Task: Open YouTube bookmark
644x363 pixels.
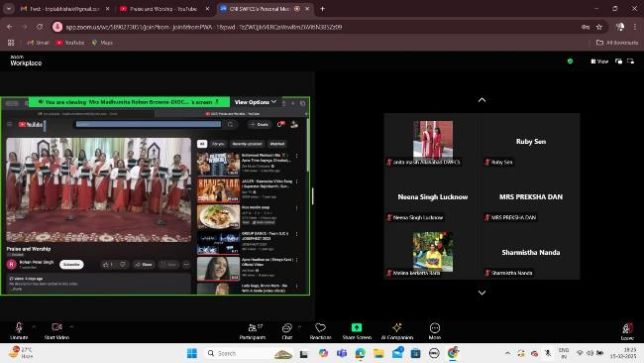Action: tap(70, 43)
